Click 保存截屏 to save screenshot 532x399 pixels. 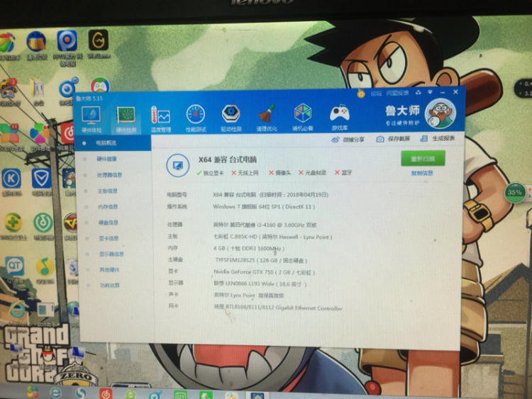393,139
